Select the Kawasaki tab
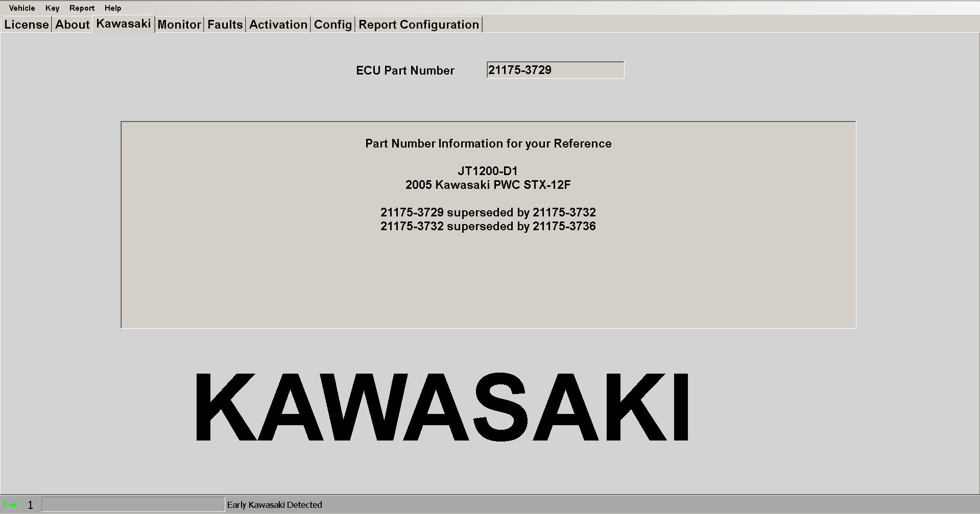 tap(124, 24)
